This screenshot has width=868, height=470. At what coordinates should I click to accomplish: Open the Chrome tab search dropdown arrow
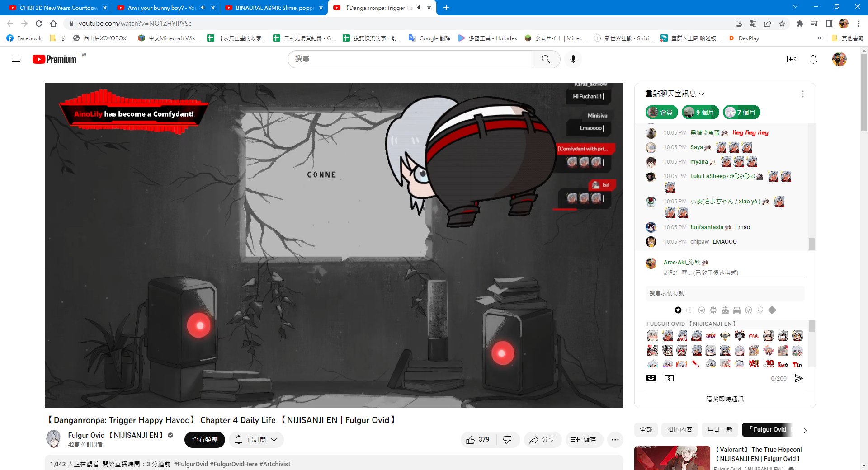(x=795, y=7)
